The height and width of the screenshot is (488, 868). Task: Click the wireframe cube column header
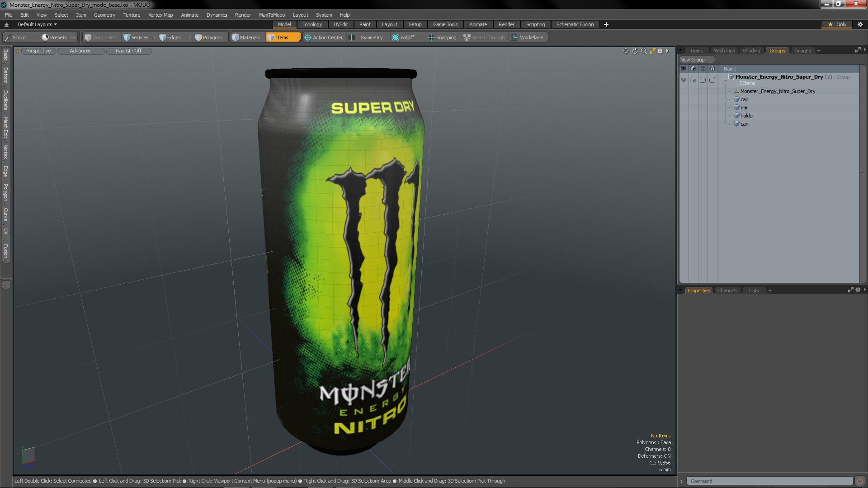pos(703,69)
